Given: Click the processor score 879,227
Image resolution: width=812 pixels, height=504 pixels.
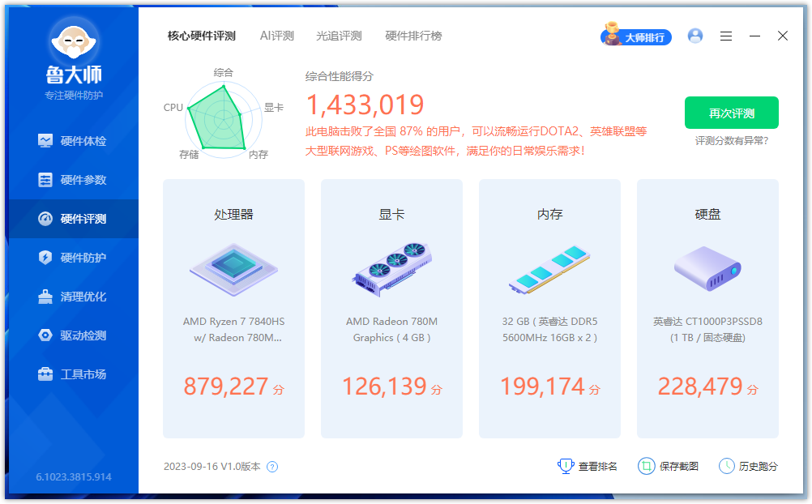Looking at the screenshot, I should tap(226, 387).
